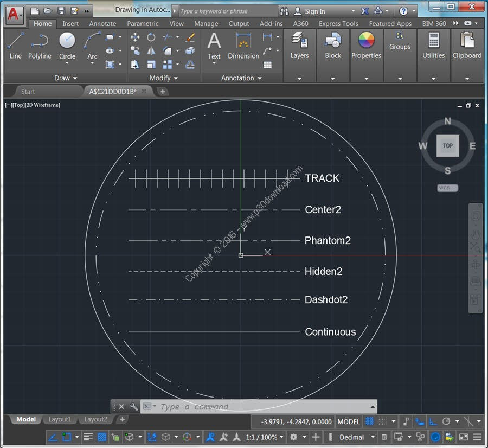The width and height of the screenshot is (488, 448).
Task: Insert a Table from Annotation panel
Action: tap(267, 65)
